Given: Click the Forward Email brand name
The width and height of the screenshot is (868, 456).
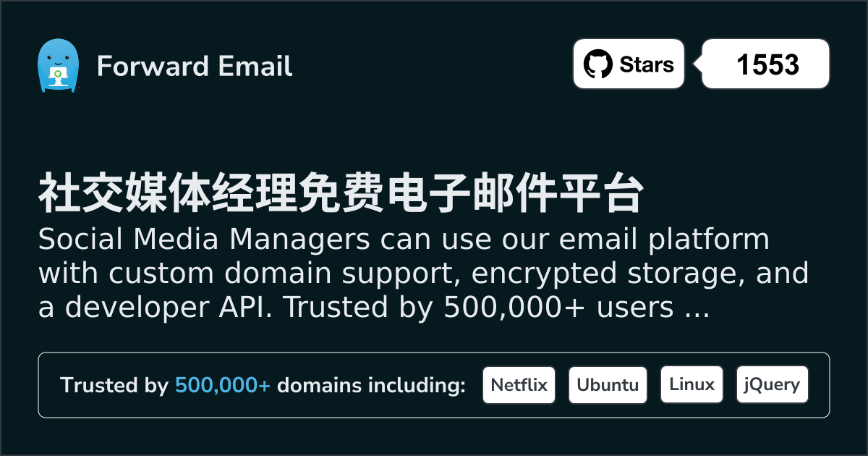Looking at the screenshot, I should (195, 67).
